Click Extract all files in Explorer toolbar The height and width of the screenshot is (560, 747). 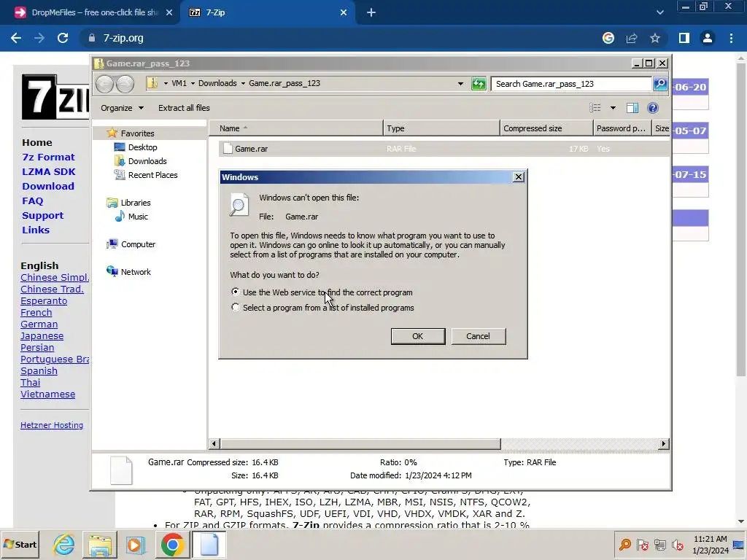[184, 108]
